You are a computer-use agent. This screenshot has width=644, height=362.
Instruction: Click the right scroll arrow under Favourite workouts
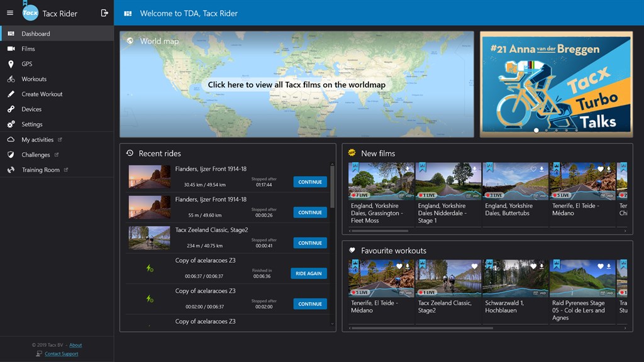pos(625,328)
